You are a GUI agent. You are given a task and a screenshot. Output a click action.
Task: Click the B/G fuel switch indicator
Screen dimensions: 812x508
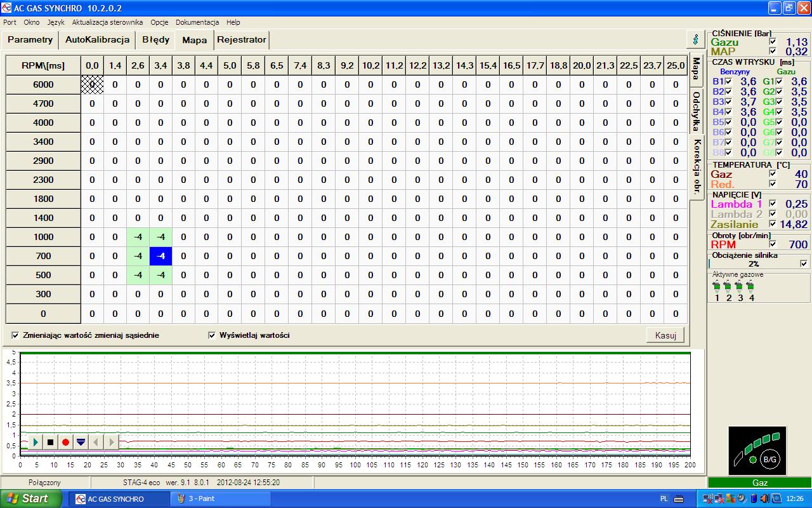tap(768, 458)
